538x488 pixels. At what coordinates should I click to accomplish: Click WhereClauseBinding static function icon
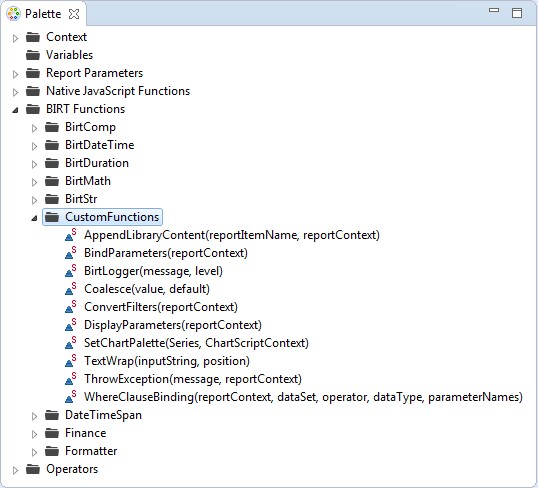[71, 397]
